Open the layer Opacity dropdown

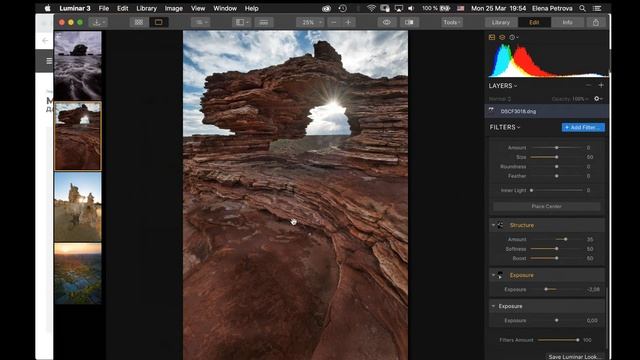570,99
